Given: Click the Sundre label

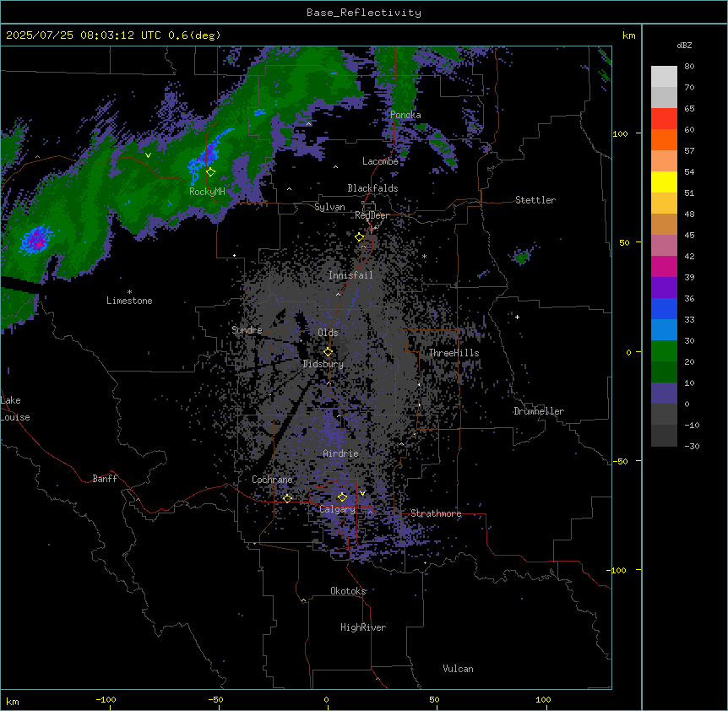Looking at the screenshot, I should [x=247, y=330].
